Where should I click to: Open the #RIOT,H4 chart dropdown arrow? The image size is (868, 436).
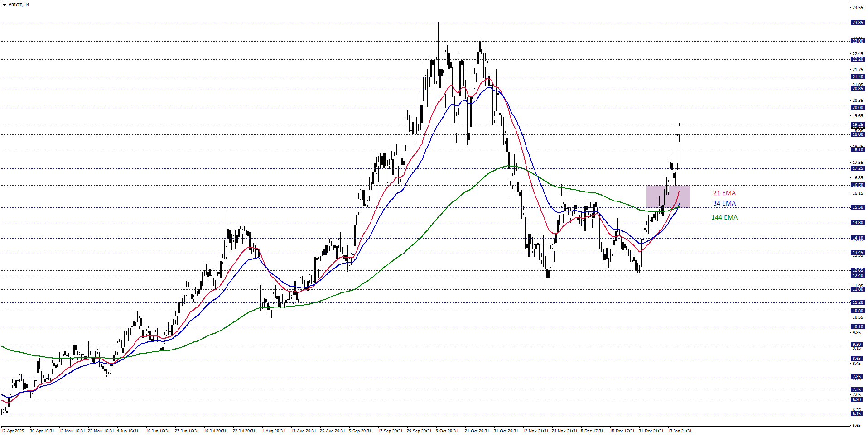pos(4,5)
